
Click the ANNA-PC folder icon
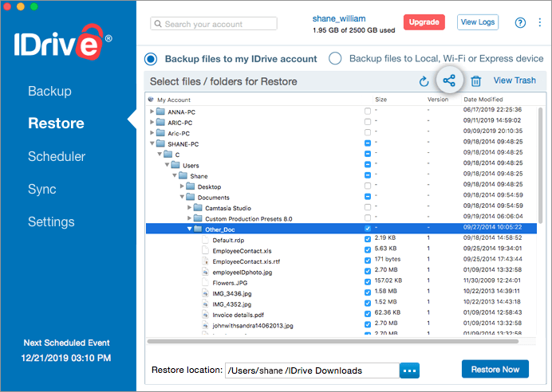pos(160,112)
